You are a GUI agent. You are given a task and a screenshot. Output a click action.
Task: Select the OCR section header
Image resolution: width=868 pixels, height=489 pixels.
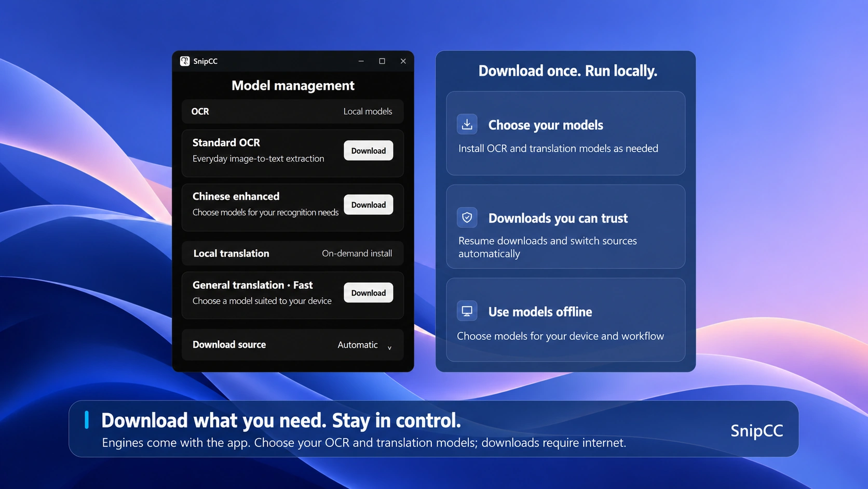(x=293, y=111)
